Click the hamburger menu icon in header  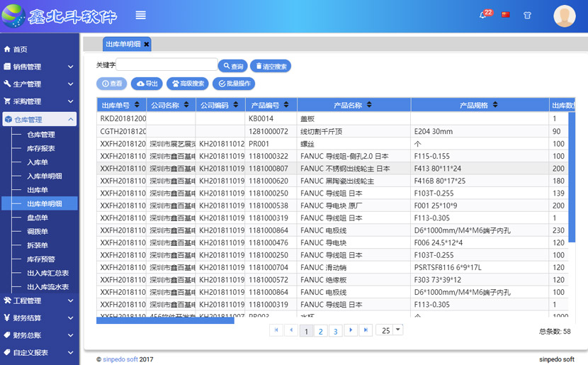140,16
